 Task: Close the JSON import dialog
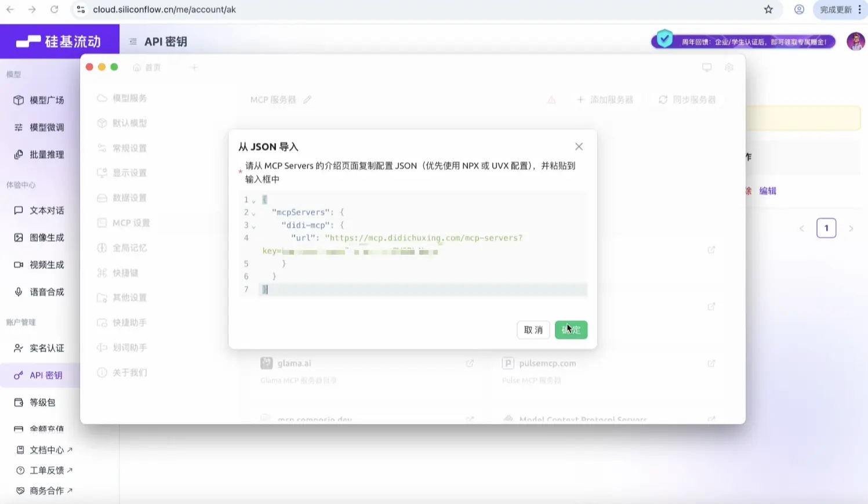click(579, 147)
